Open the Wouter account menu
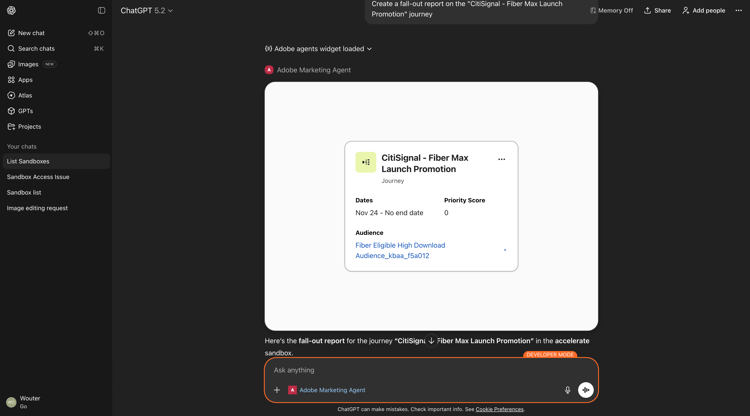This screenshot has height=416, width=750. (56, 402)
